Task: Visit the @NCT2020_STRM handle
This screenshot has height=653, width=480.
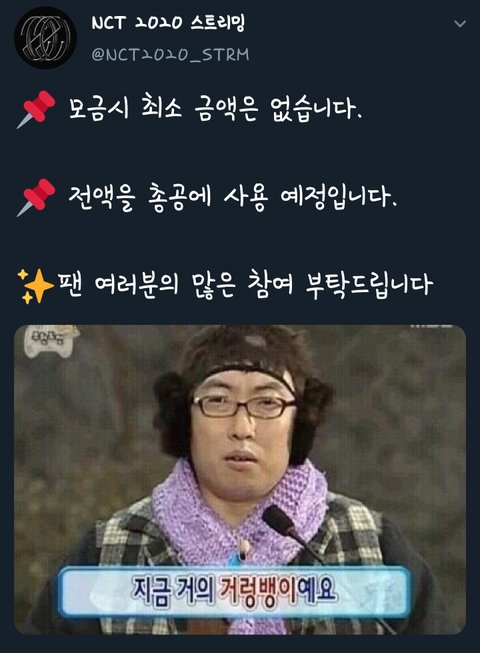Action: click(170, 55)
